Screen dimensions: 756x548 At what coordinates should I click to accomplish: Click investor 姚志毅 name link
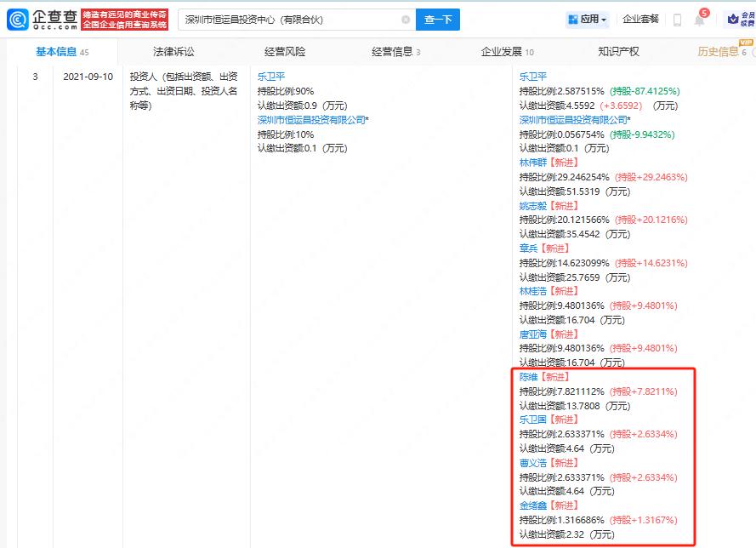coord(533,205)
